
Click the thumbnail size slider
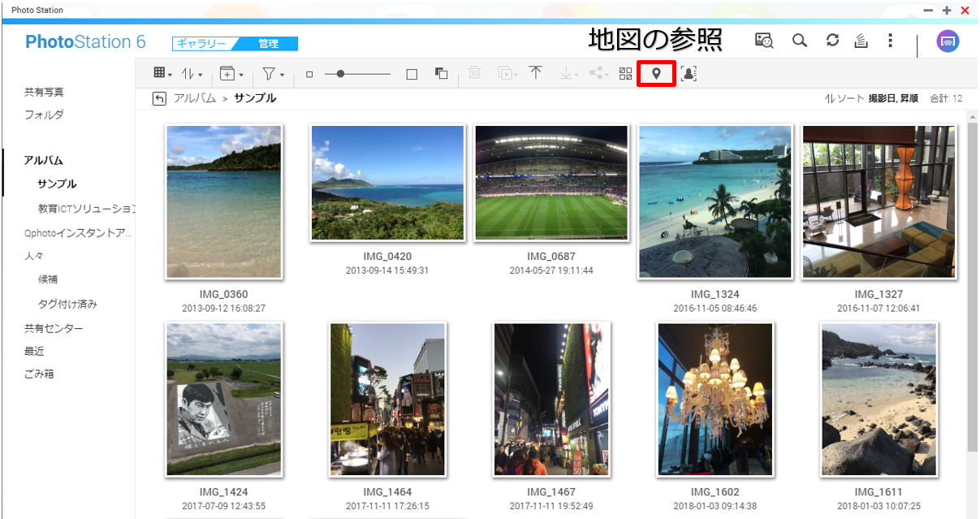coord(357,74)
